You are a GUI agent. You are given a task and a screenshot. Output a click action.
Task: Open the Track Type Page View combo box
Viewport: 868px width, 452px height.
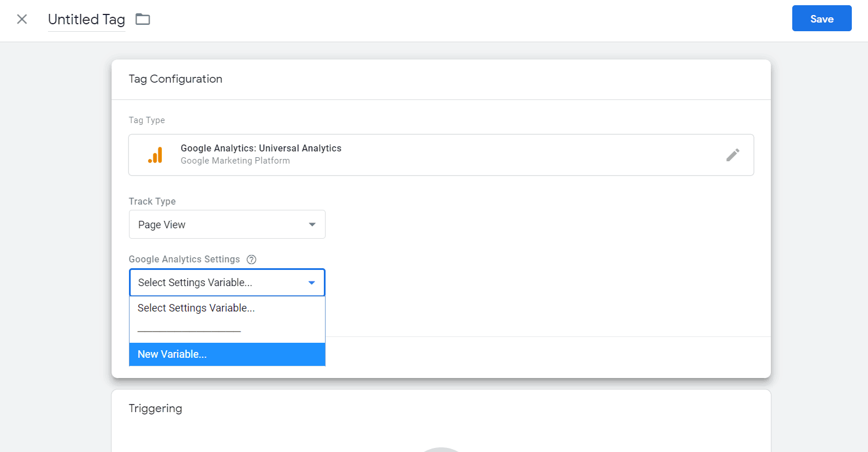[227, 225]
